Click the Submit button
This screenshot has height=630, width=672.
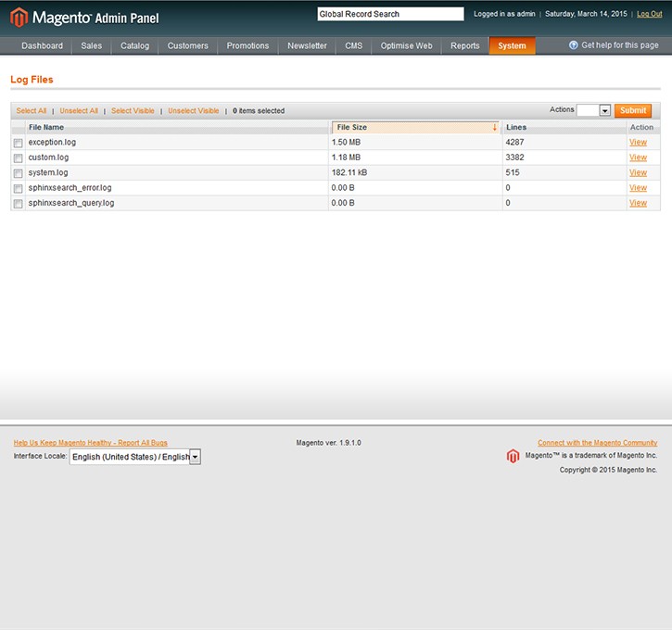(633, 110)
